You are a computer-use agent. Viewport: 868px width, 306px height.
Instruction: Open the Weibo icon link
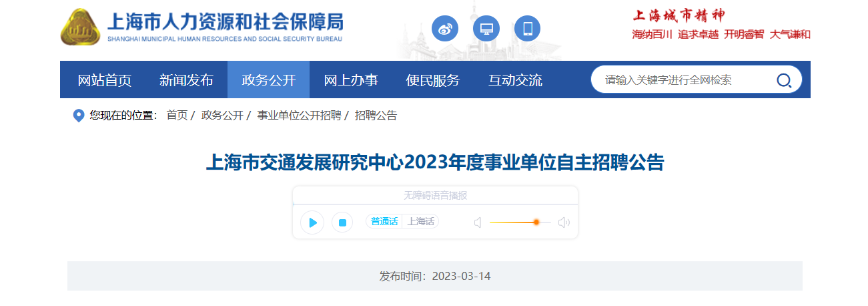tap(445, 29)
